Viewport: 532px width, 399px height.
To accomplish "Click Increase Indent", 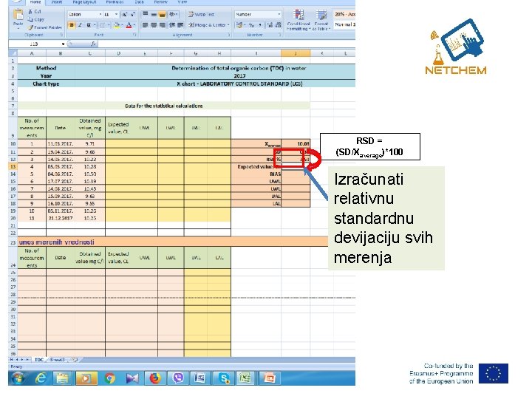I will coord(180,25).
